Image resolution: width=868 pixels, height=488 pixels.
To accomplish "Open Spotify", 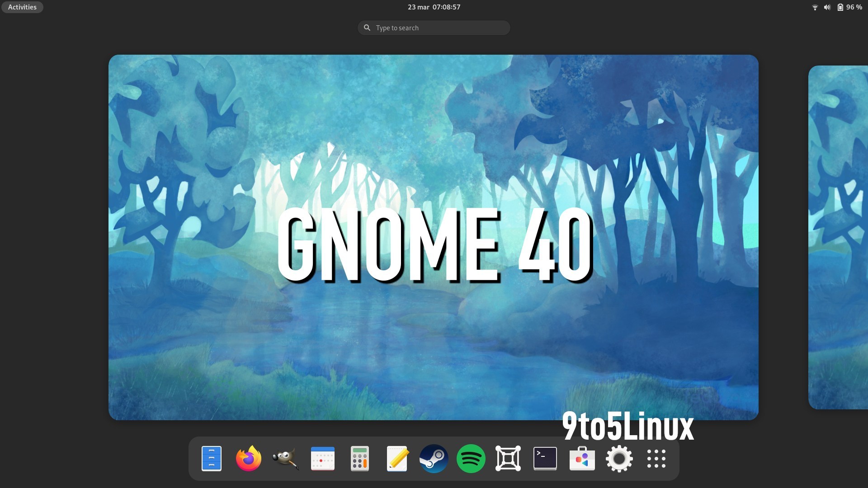I will [x=471, y=458].
